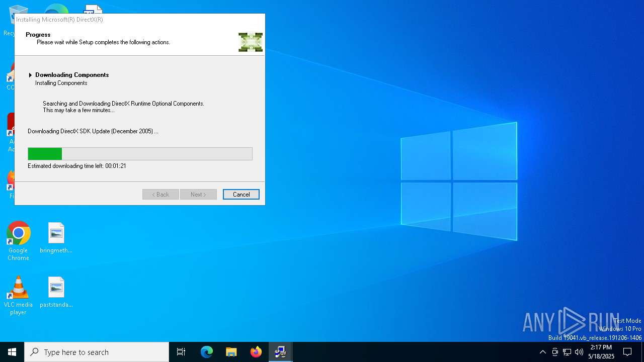The image size is (644, 362).
Task: Open the Windows Start menu
Action: point(12,352)
